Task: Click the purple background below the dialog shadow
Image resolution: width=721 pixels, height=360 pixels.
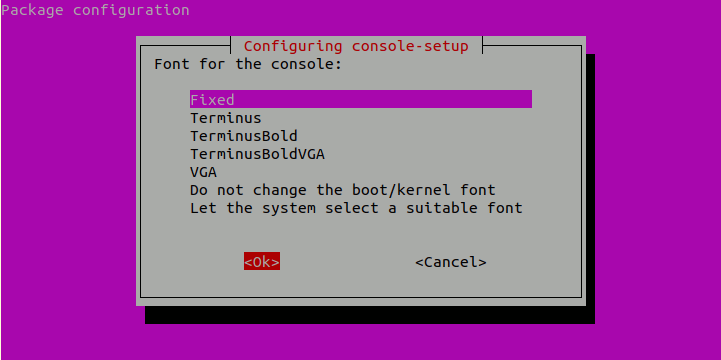Action: tap(360, 342)
